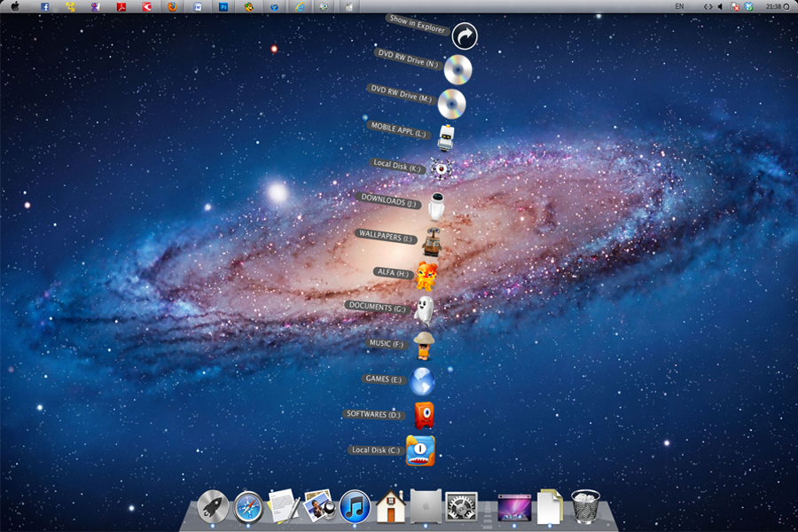
Task: Open the Home house icon in dock
Action: [x=390, y=506]
